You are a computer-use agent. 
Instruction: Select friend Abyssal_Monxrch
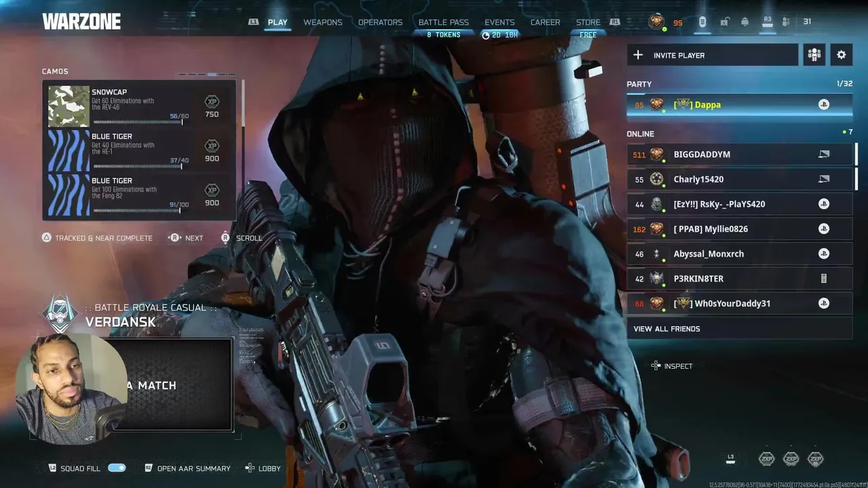(x=739, y=254)
